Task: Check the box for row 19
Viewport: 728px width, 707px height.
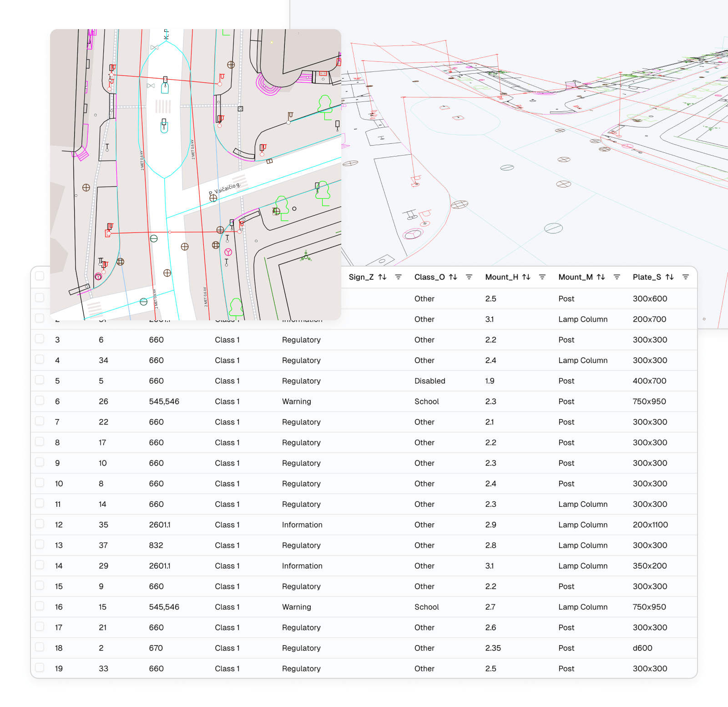Action: pyautogui.click(x=40, y=667)
